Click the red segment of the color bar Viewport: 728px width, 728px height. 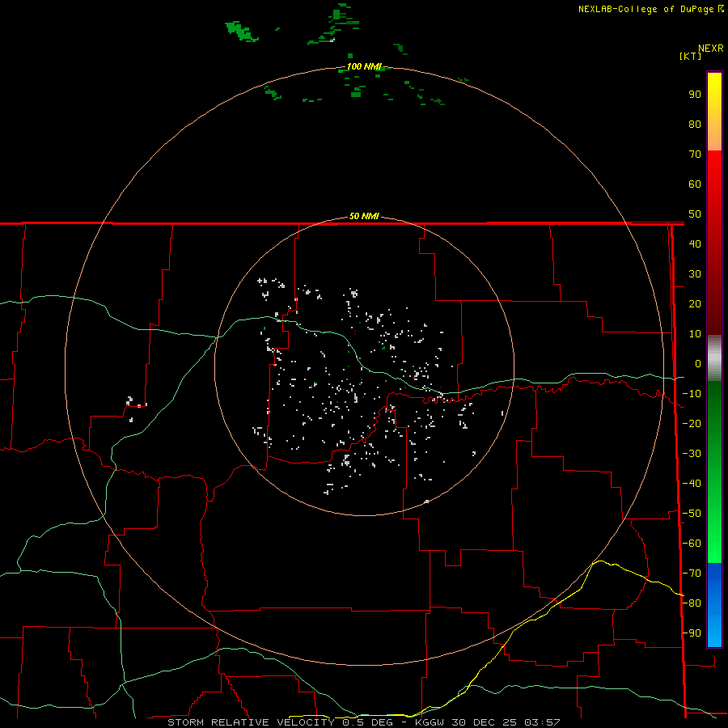(x=714, y=243)
